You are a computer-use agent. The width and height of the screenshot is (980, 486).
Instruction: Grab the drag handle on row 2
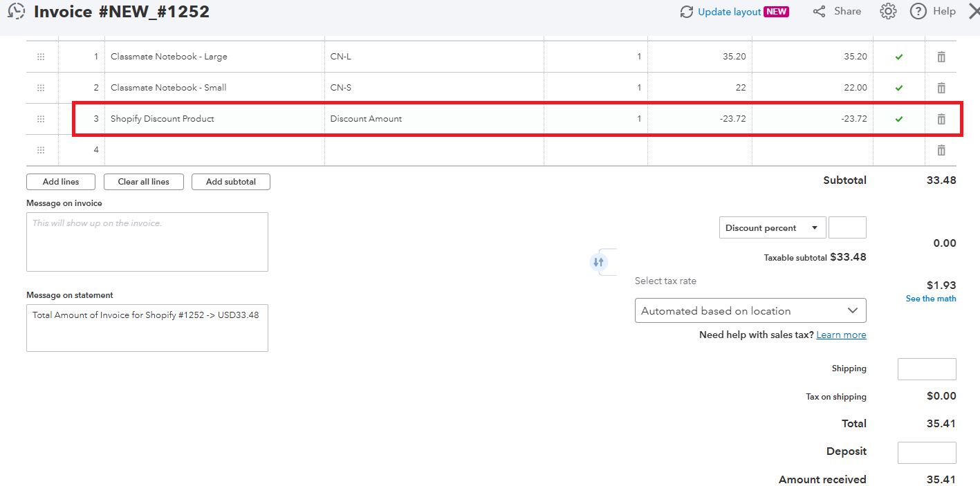pos(41,88)
